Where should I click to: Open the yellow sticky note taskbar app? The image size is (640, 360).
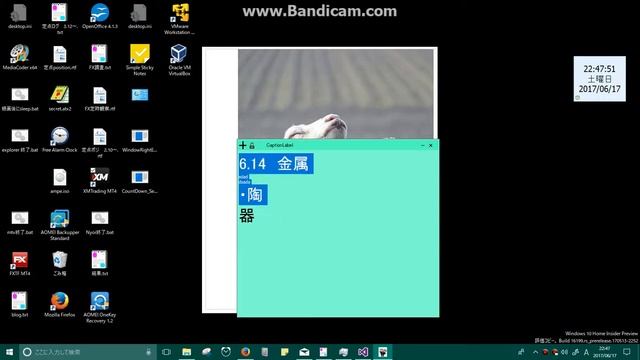[284, 352]
